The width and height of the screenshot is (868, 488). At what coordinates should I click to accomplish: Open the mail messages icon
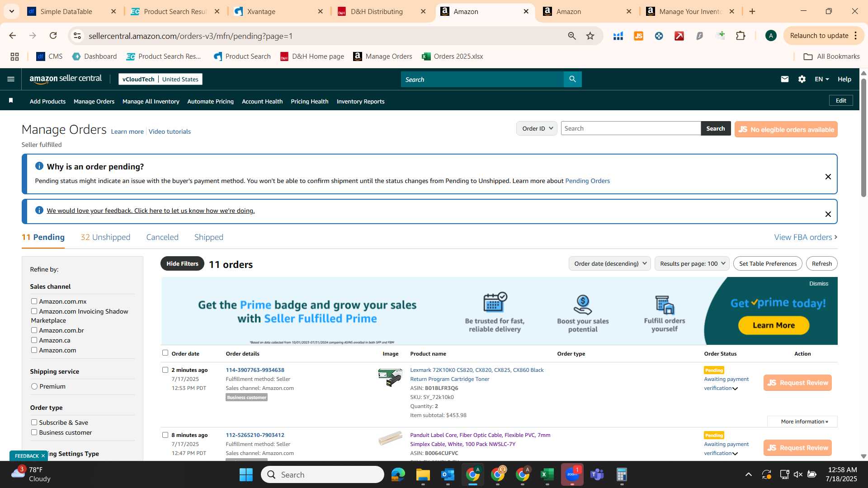coord(785,79)
